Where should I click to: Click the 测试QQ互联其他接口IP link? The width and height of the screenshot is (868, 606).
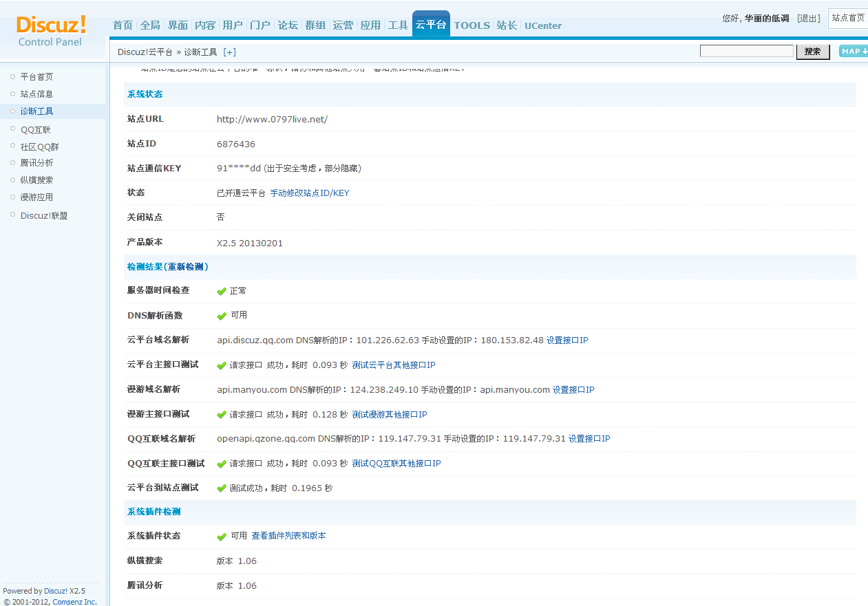[396, 464]
